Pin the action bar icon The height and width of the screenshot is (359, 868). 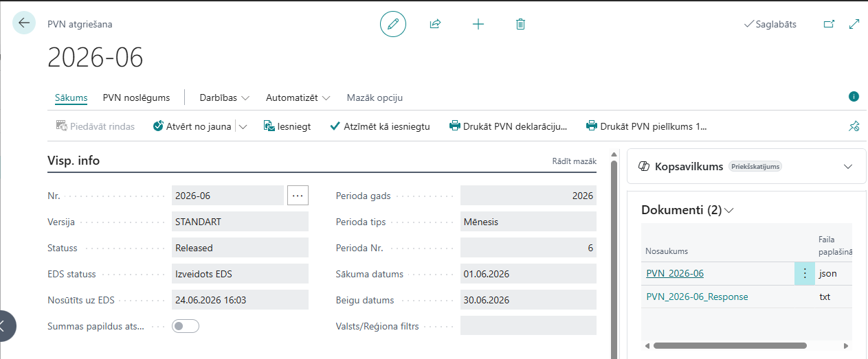pos(854,126)
